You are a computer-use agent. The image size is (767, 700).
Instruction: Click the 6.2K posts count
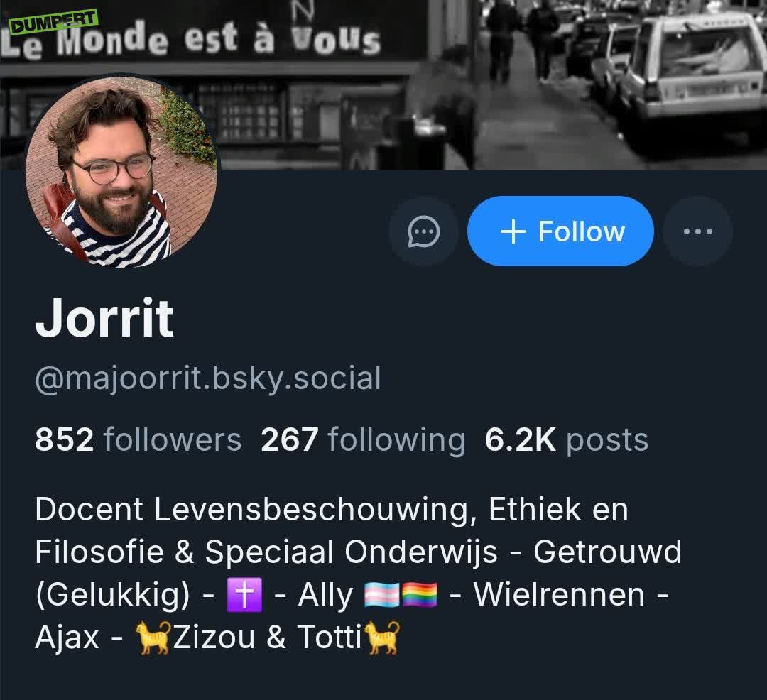(x=567, y=439)
